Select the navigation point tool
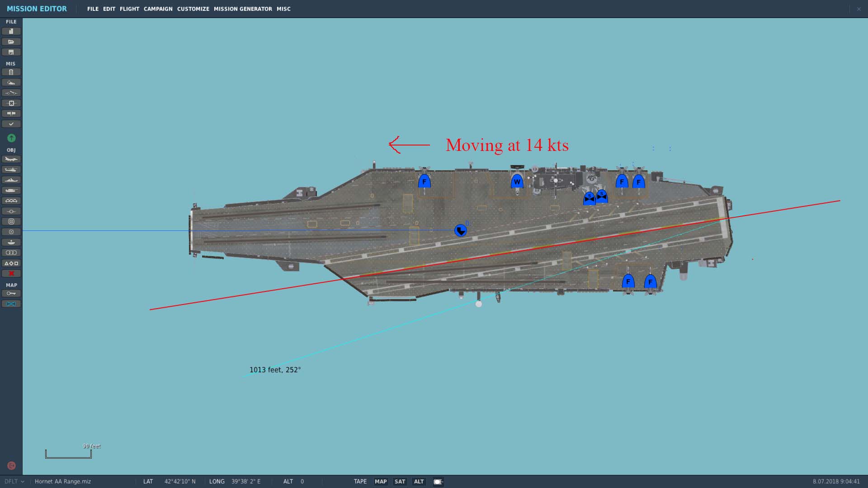This screenshot has height=488, width=868. (11, 211)
